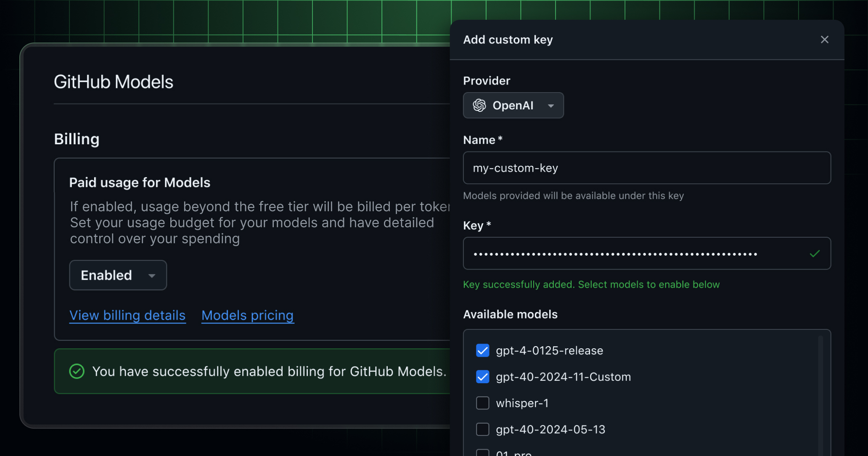Viewport: 868px width, 456px height.
Task: Open View billing details
Action: point(127,315)
